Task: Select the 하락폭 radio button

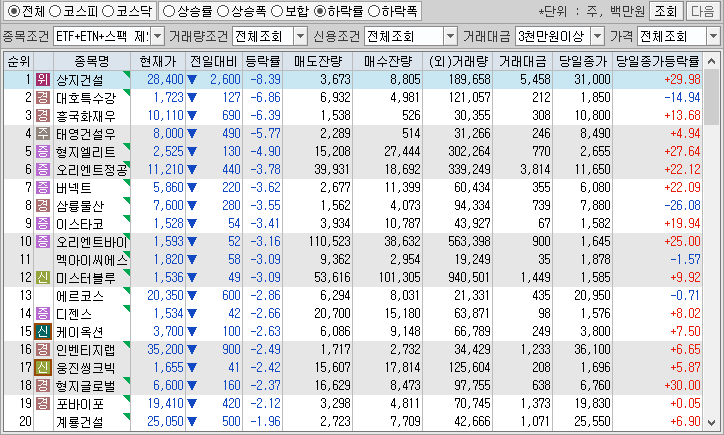Action: (374, 11)
